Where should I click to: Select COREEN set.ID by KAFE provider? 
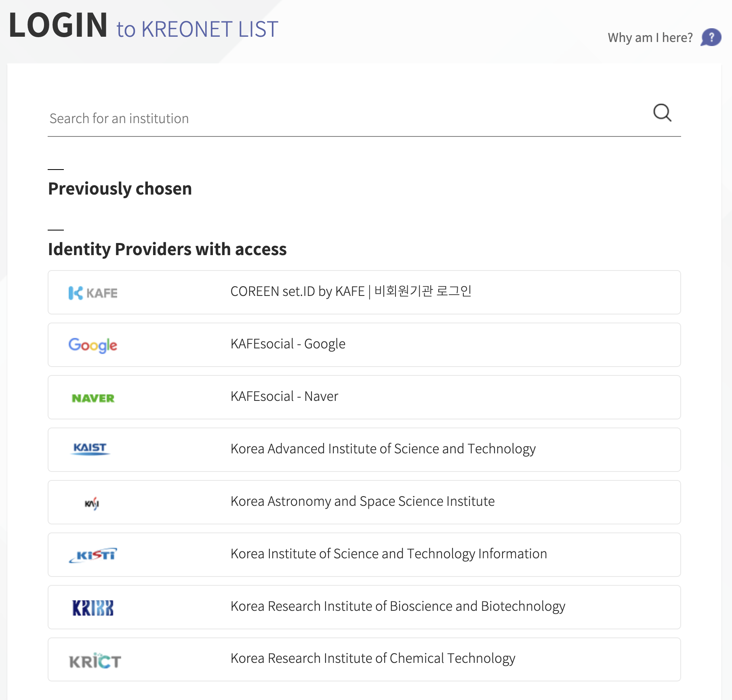pyautogui.click(x=351, y=291)
